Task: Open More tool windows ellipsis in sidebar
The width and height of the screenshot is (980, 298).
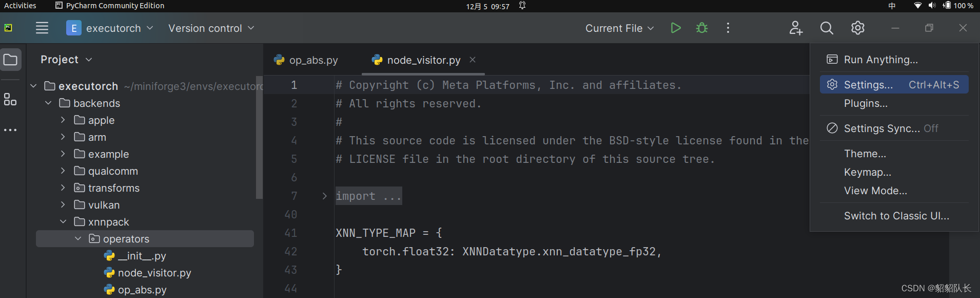Action: tap(10, 130)
